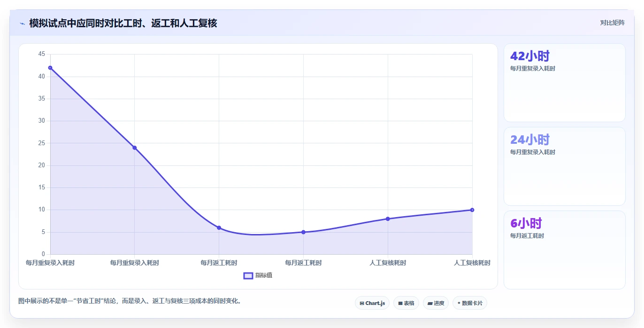Image resolution: width=644 pixels, height=328 pixels.
Task: Click the caption starting with 图中展示的不是单一
Action: 130,301
